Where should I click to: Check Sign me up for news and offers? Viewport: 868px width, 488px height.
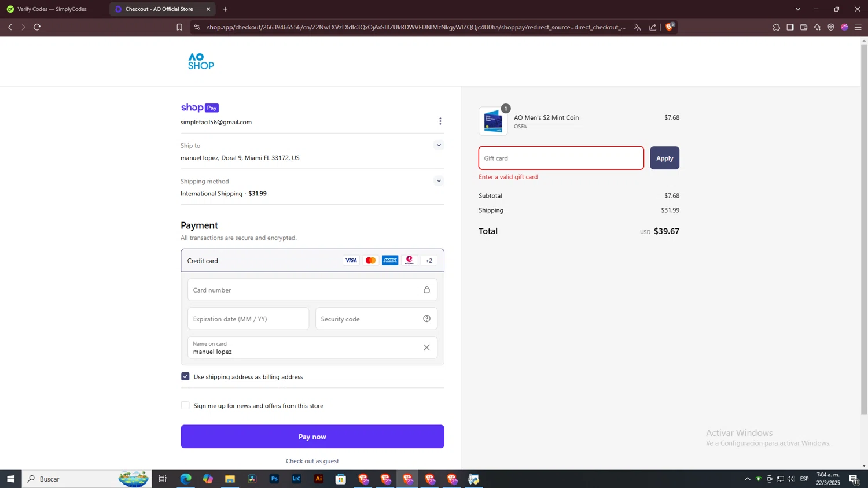(x=185, y=405)
